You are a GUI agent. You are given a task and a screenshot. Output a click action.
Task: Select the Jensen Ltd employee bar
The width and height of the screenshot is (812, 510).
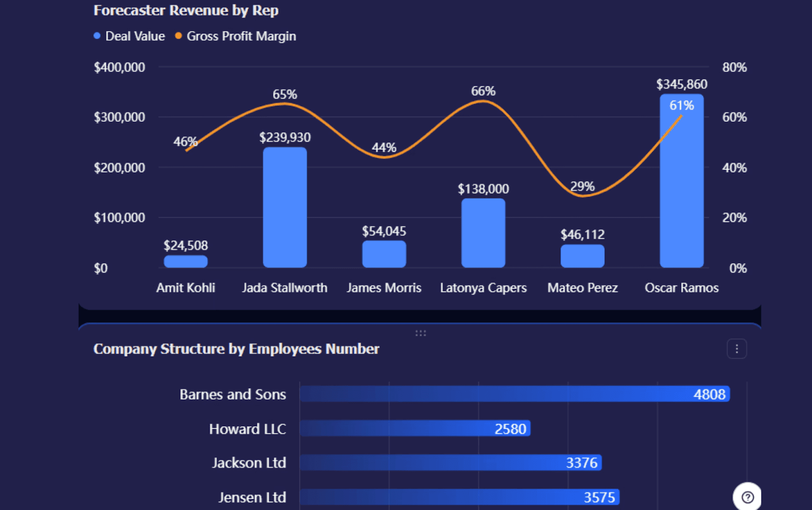click(460, 497)
